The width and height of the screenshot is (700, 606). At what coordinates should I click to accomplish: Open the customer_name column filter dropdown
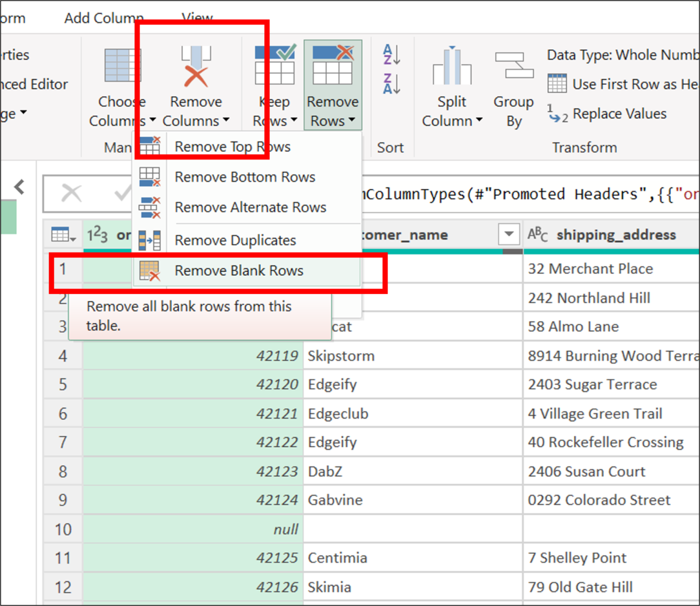point(509,234)
